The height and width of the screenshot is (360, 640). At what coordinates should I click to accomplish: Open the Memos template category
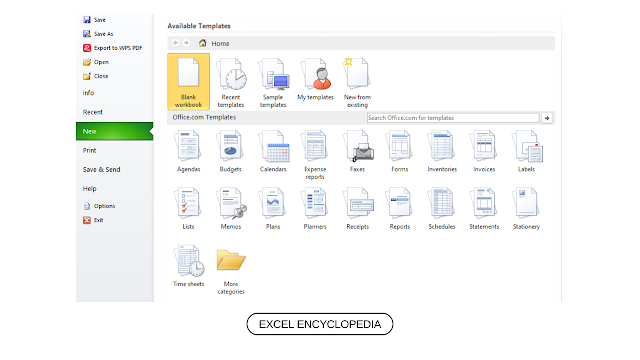click(231, 209)
